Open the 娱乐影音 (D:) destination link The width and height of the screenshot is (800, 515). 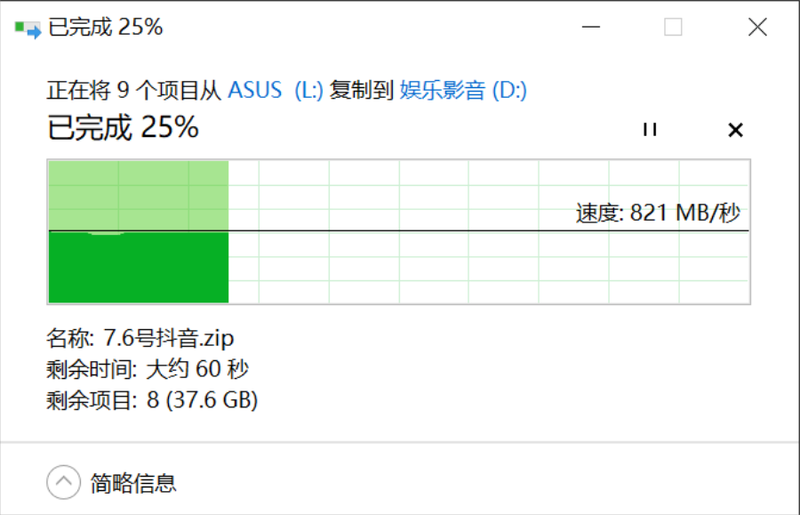[x=463, y=90]
